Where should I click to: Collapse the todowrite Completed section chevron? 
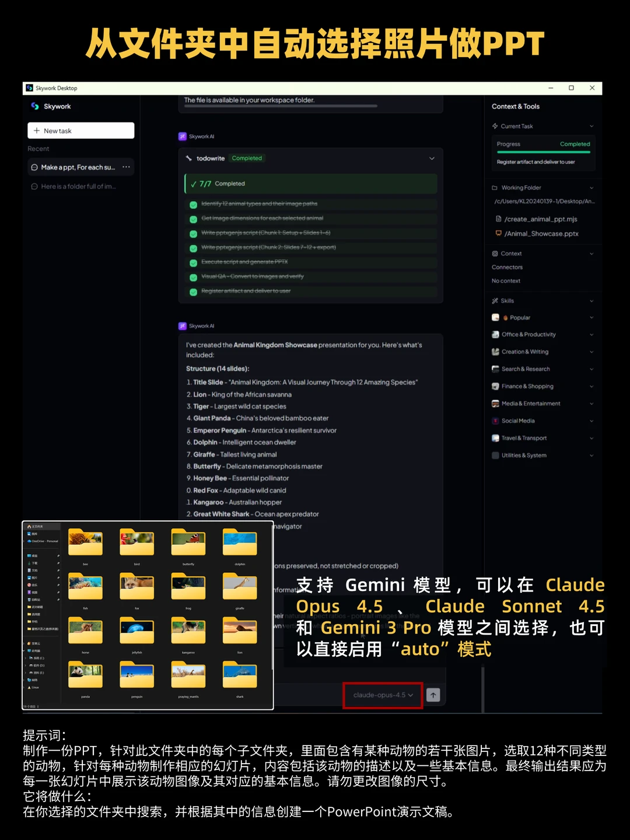(432, 158)
